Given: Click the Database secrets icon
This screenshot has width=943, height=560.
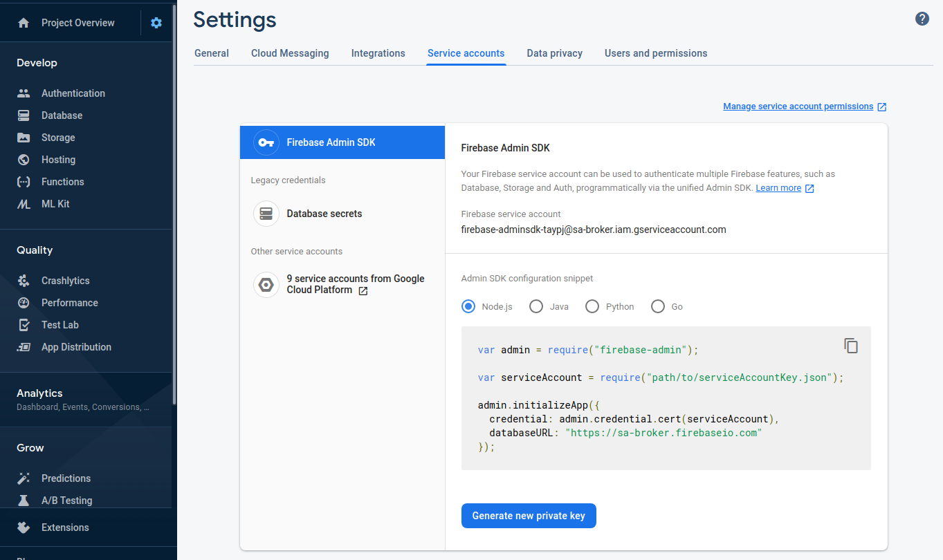Looking at the screenshot, I should point(266,214).
